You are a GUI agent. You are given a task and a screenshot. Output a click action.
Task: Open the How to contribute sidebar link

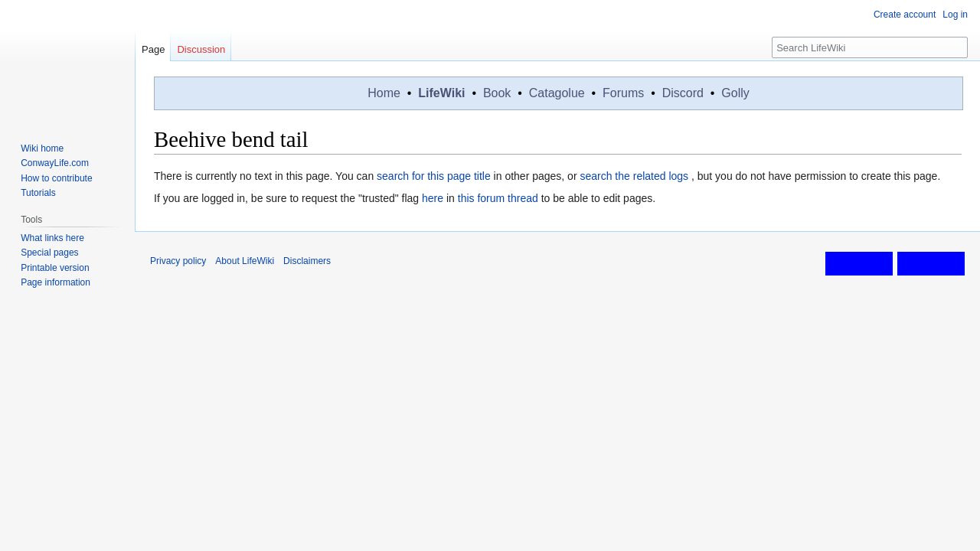coord(57,178)
